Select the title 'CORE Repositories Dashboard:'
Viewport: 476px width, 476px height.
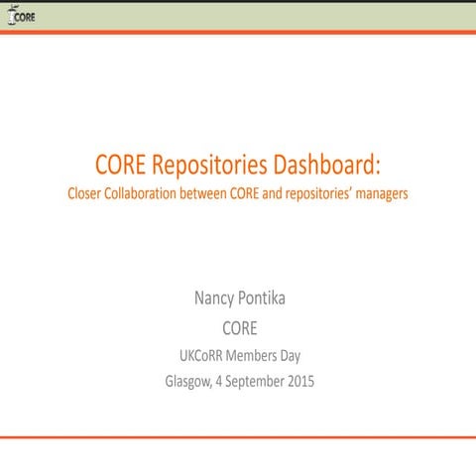coord(238,165)
